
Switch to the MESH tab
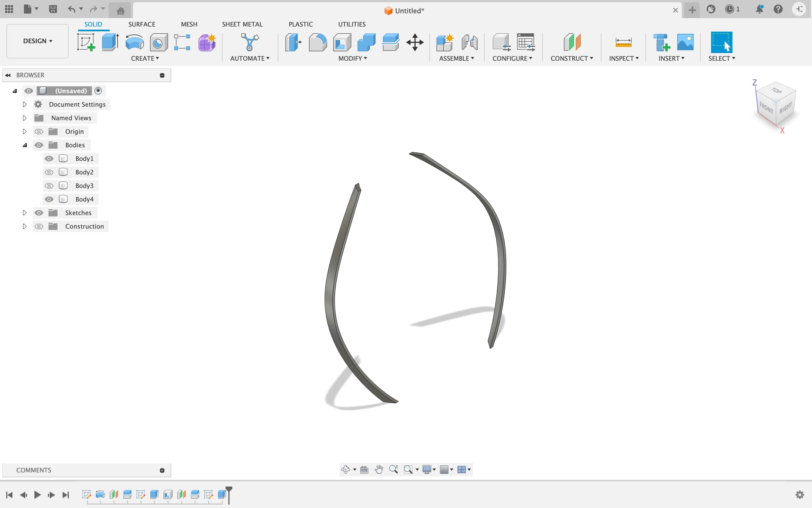click(x=189, y=24)
